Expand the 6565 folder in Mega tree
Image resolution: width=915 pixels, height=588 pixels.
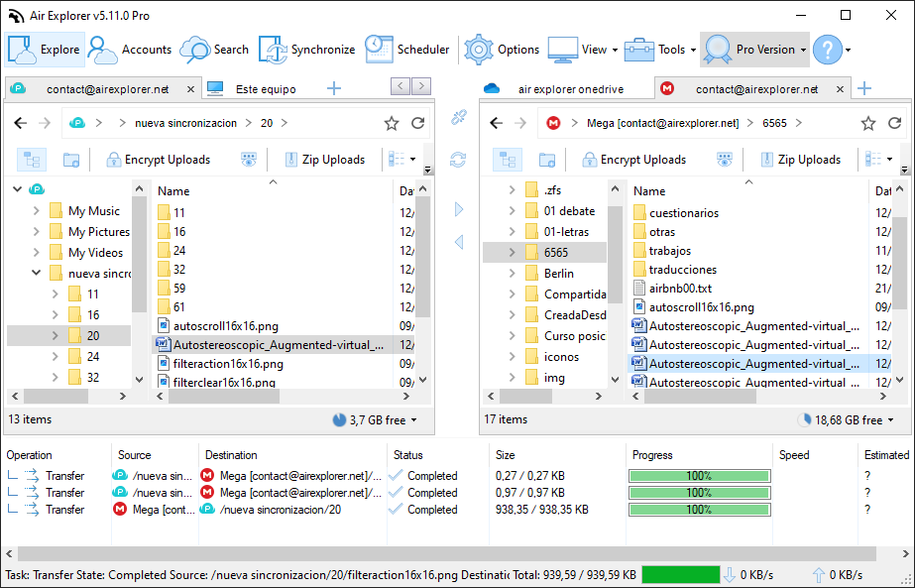click(512, 252)
